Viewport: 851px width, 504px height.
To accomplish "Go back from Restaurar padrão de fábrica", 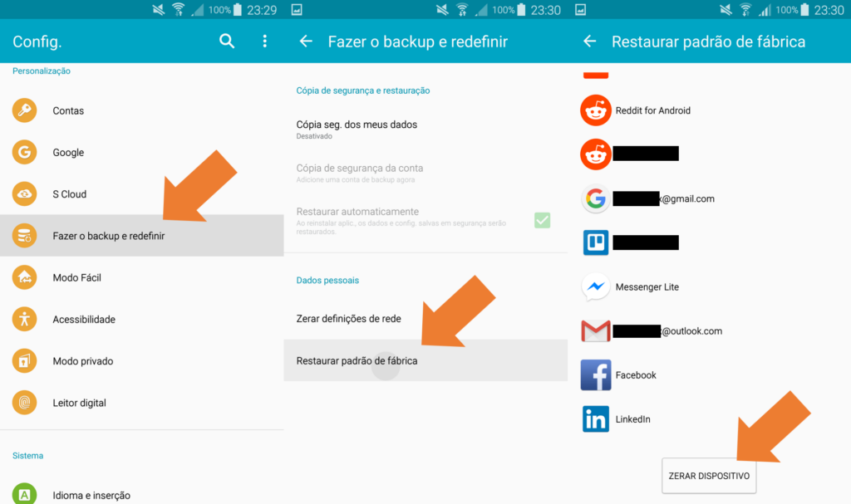I will click(x=590, y=42).
